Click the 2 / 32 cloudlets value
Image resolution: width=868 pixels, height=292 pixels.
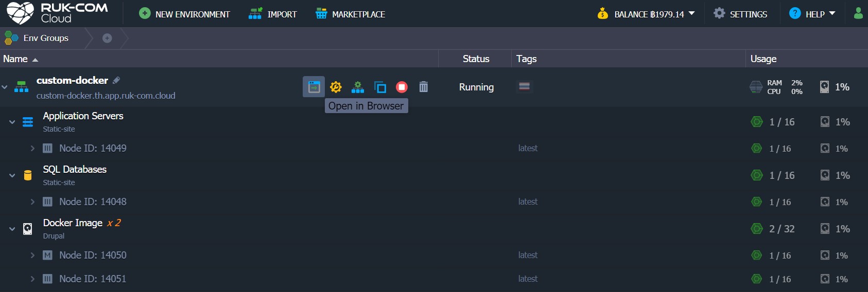click(x=782, y=229)
